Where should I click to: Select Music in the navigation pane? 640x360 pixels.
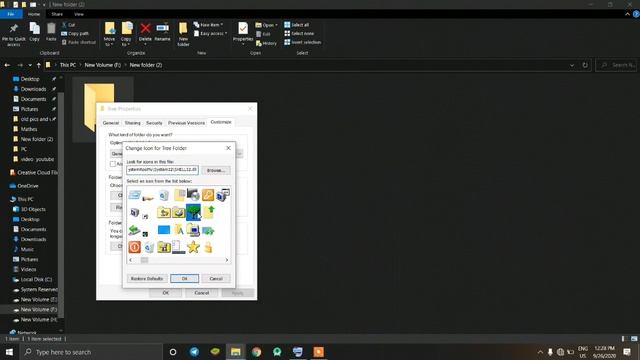pyautogui.click(x=27, y=249)
